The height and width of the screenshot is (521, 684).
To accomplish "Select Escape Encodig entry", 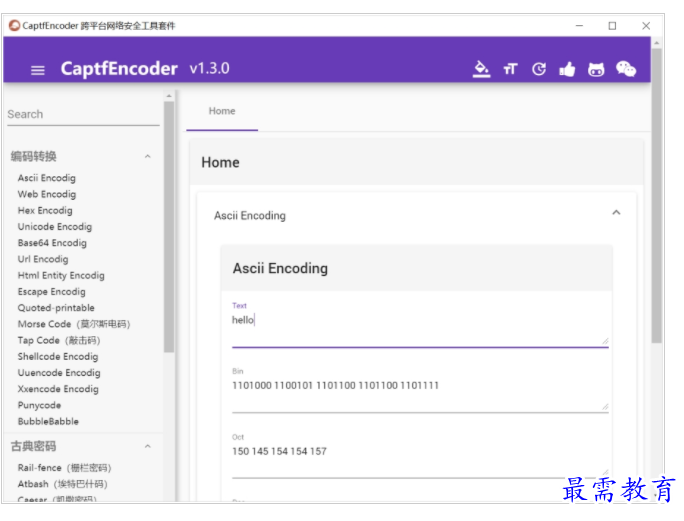I will click(51, 291).
